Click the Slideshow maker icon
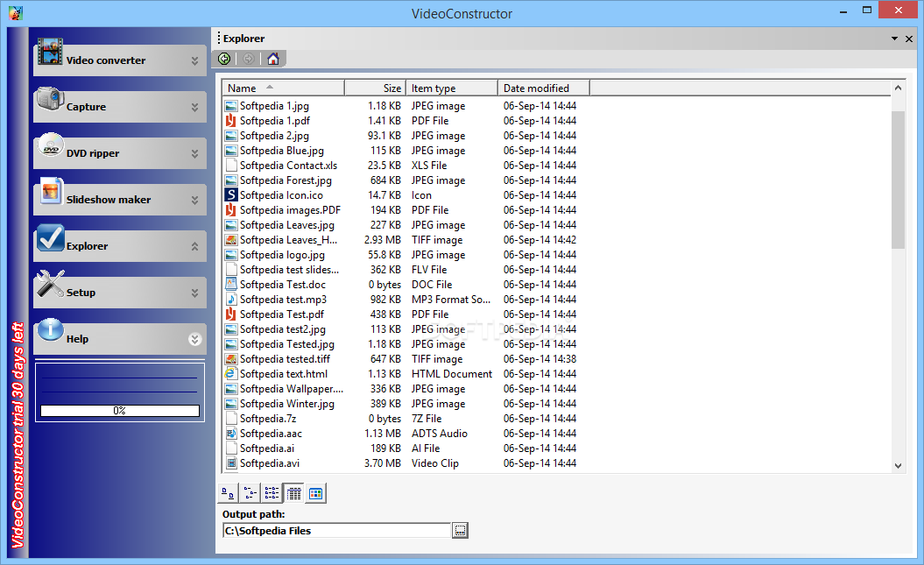This screenshot has height=565, width=924. tap(51, 191)
